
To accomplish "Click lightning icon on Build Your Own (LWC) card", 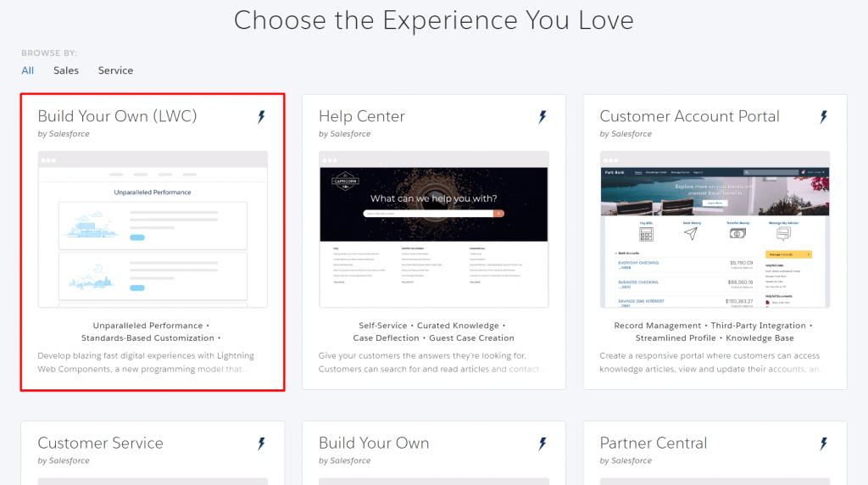I will coord(261,117).
